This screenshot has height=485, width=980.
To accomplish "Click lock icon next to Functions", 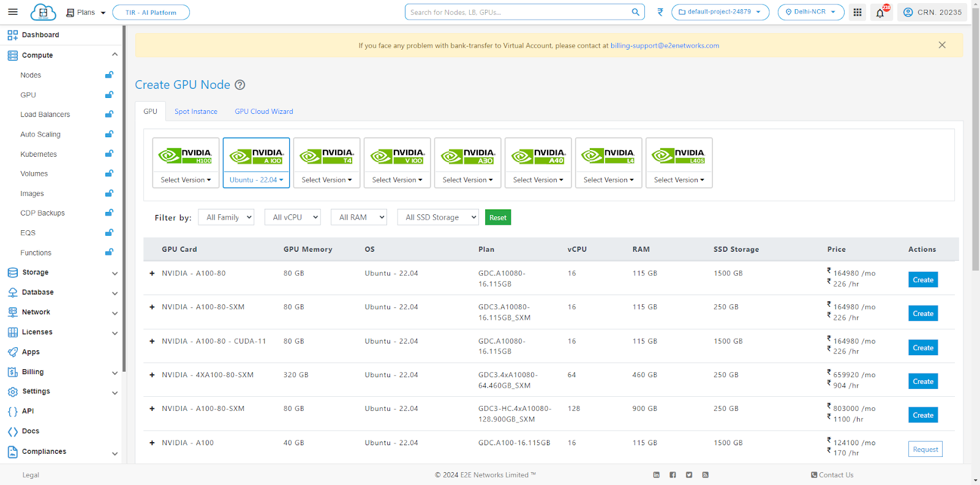I will click(109, 252).
